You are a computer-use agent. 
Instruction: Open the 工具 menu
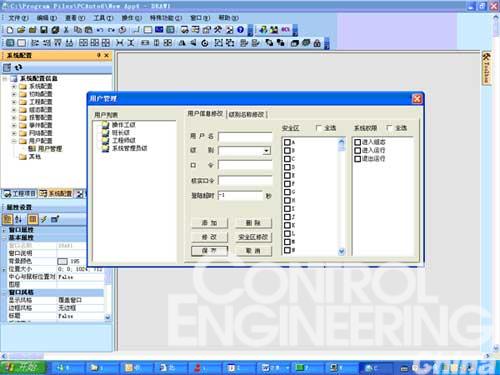103,18
